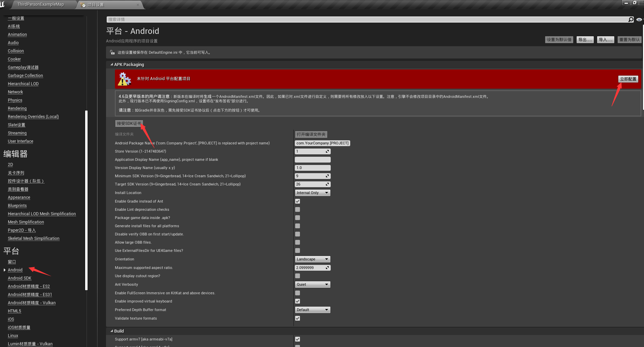This screenshot has width=644, height=347.
Task: Check Disable verify OBB on first start
Action: [298, 234]
